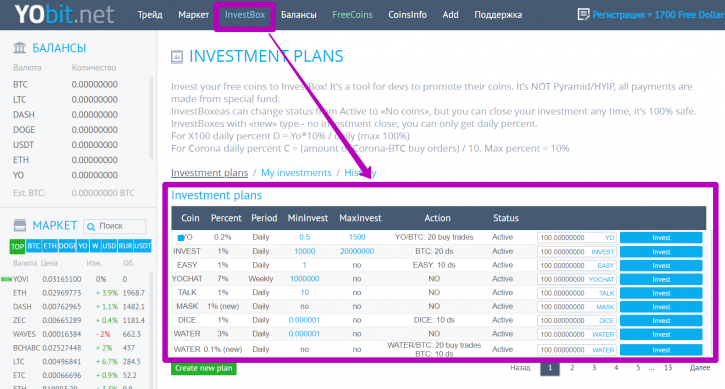Viewport: 725px width, 389px height.
Task: Click the Investment Plans heading icon
Action: 177,56
